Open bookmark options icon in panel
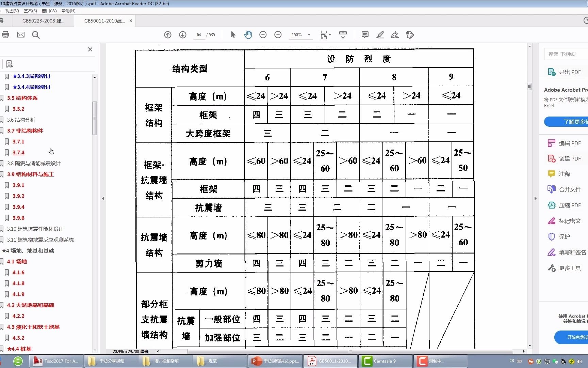 pos(10,64)
